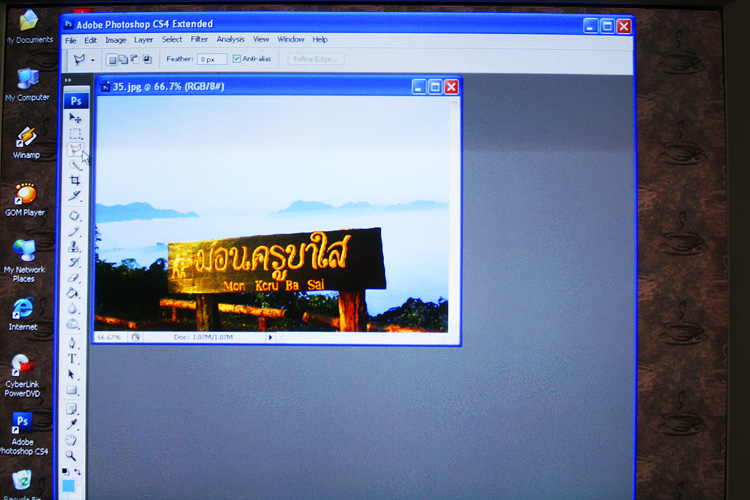Open the Help menu
The image size is (750, 500).
coord(320,39)
